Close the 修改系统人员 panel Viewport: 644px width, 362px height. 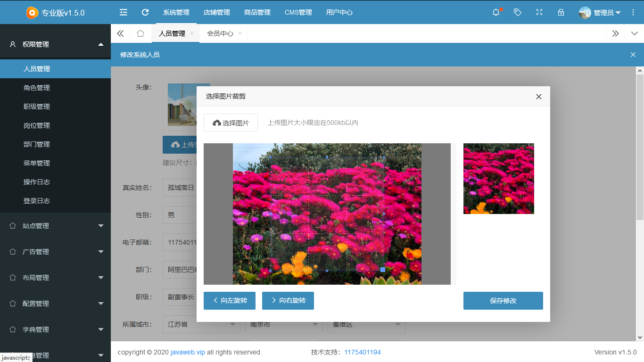[x=633, y=55]
